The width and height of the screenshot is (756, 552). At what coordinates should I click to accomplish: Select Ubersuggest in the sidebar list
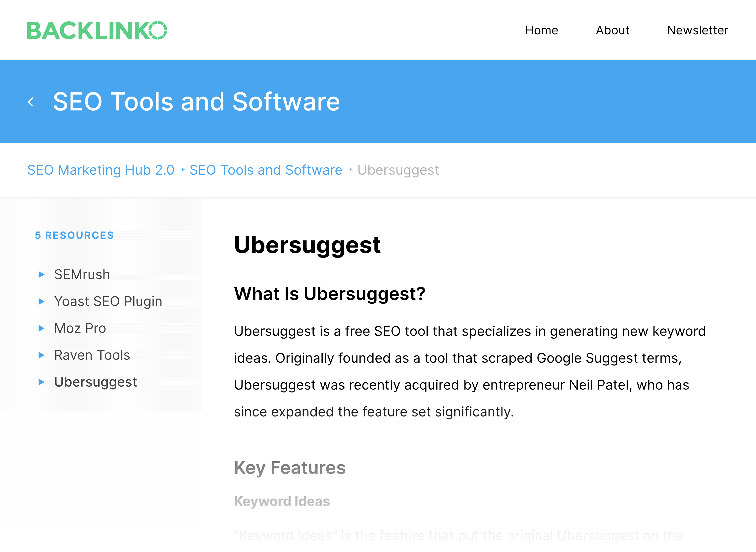pyautogui.click(x=96, y=382)
